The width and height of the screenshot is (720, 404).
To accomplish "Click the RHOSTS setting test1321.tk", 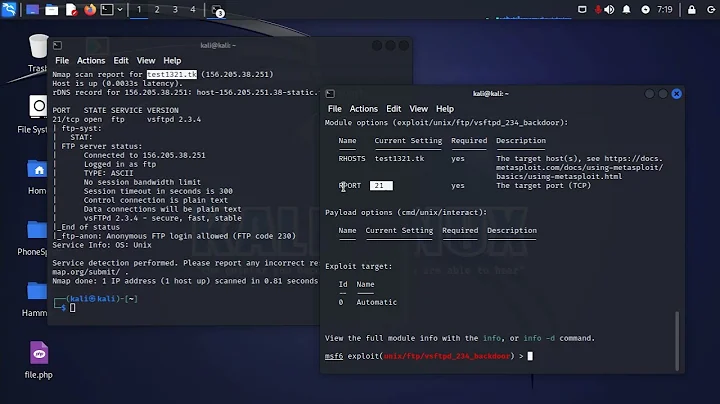I will [x=399, y=158].
